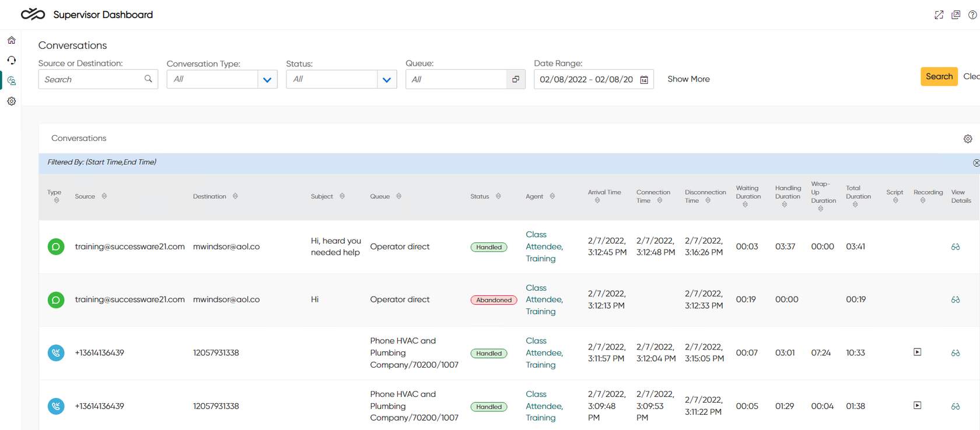
Task: Click the Show More filters link
Action: pos(688,79)
